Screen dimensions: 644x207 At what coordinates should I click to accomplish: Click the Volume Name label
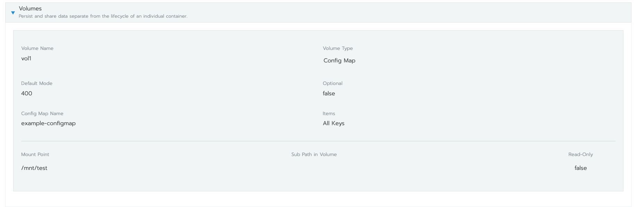37,48
